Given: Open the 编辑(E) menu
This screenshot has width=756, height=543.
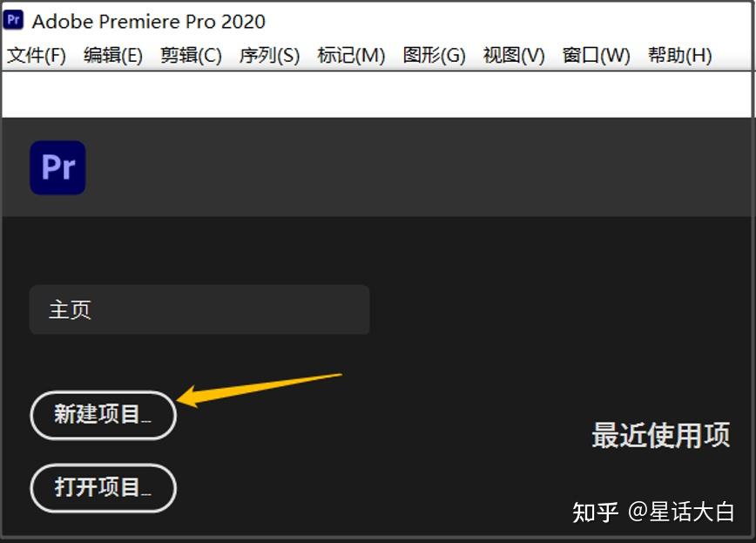Looking at the screenshot, I should point(113,55).
